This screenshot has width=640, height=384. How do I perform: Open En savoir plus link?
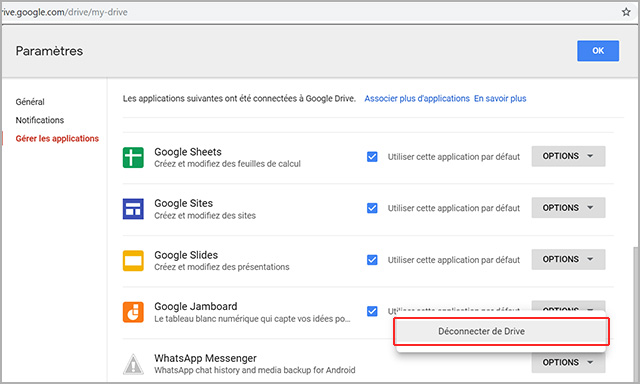click(x=500, y=98)
